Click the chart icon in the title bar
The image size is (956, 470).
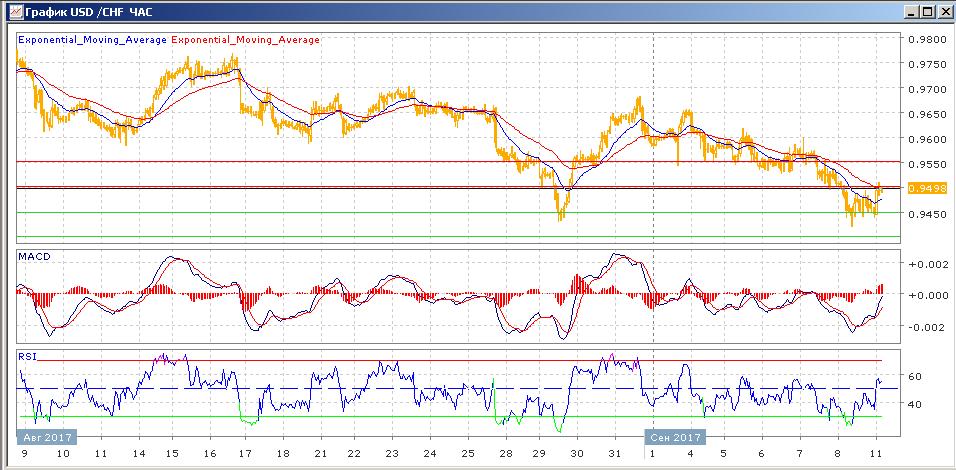pos(11,11)
